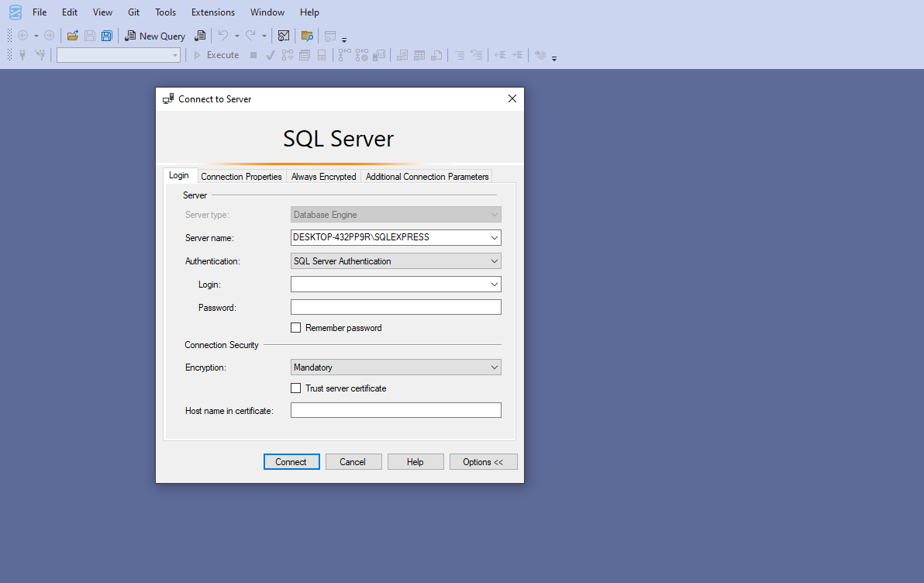This screenshot has width=924, height=583.
Task: Expand the Encryption dropdown
Action: (494, 367)
